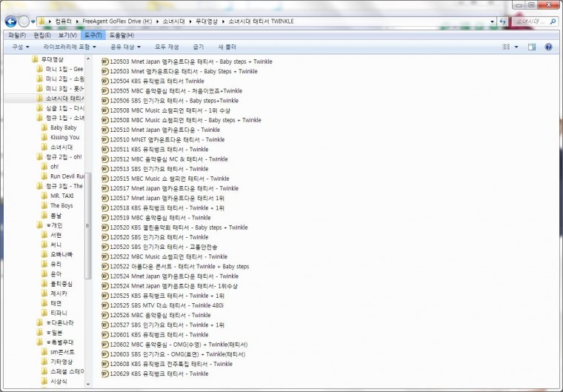Click folder icon of 정규 2집 - oh!
The height and width of the screenshot is (392, 563).
39,156
